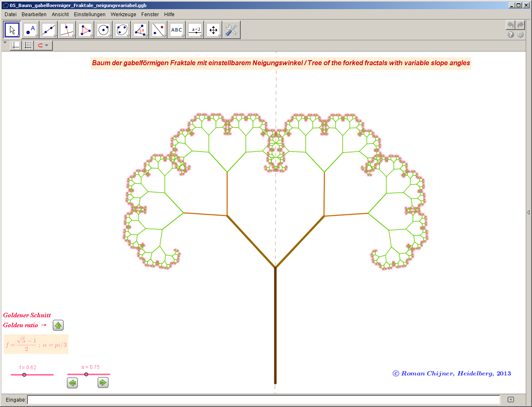Pick the Perpendicular Line tool

tap(67, 30)
